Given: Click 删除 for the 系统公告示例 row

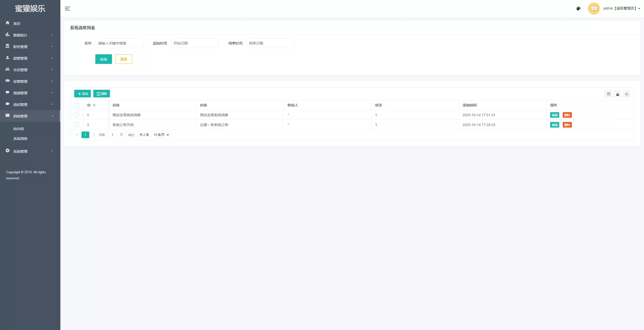Looking at the screenshot, I should click(567, 125).
